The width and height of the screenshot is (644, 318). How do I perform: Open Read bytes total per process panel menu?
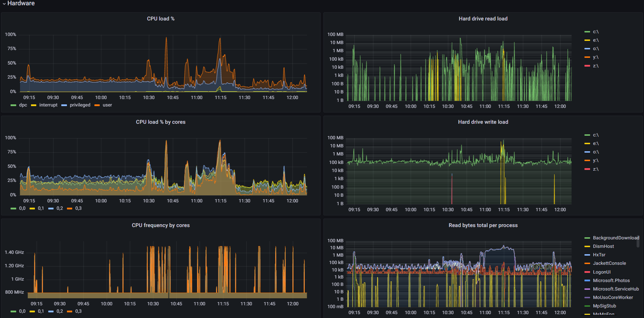483,225
